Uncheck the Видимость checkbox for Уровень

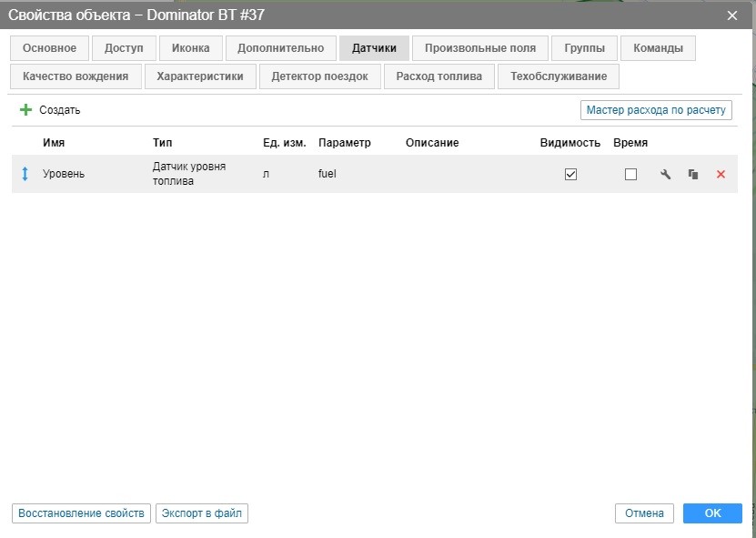(570, 174)
